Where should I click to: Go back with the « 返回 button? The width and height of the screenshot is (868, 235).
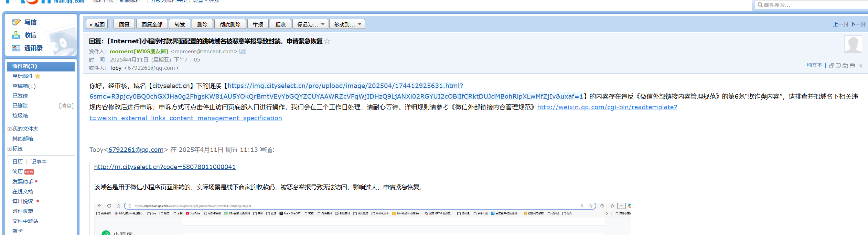(97, 24)
